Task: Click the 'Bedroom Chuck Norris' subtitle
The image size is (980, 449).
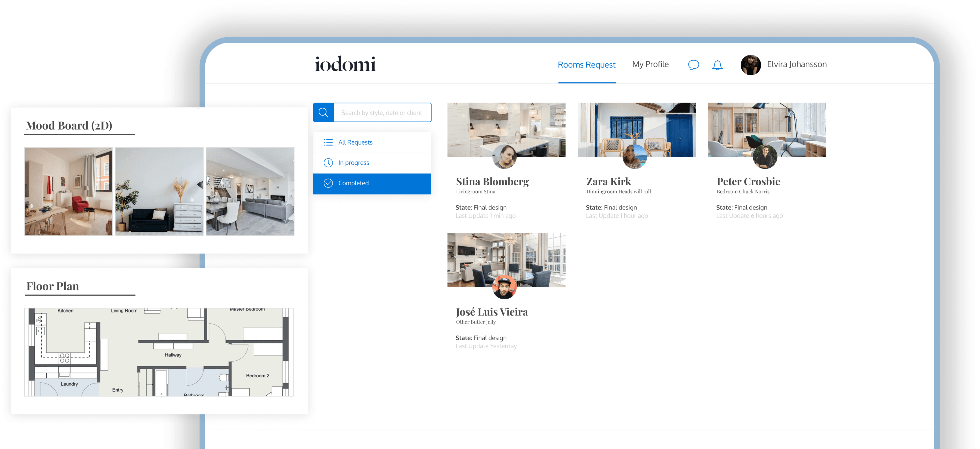Action: [x=743, y=192]
